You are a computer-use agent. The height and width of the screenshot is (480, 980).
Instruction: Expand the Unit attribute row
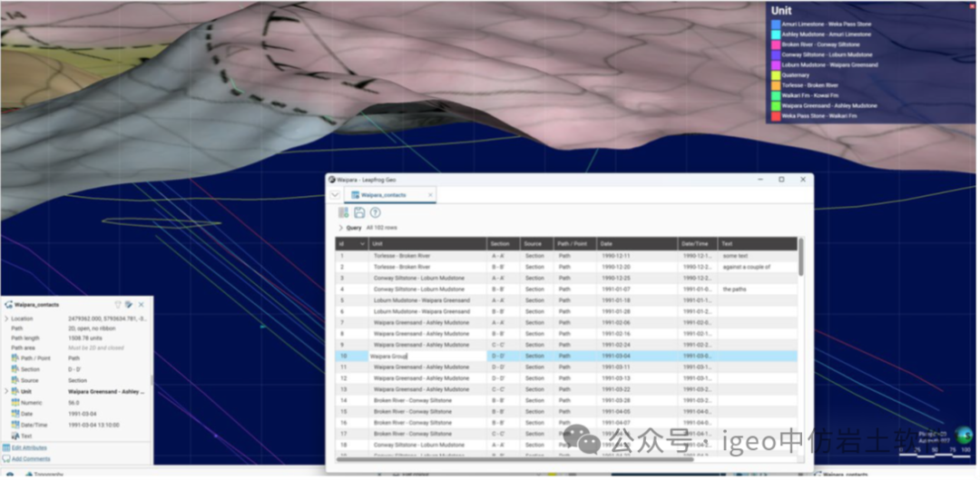pyautogui.click(x=6, y=391)
